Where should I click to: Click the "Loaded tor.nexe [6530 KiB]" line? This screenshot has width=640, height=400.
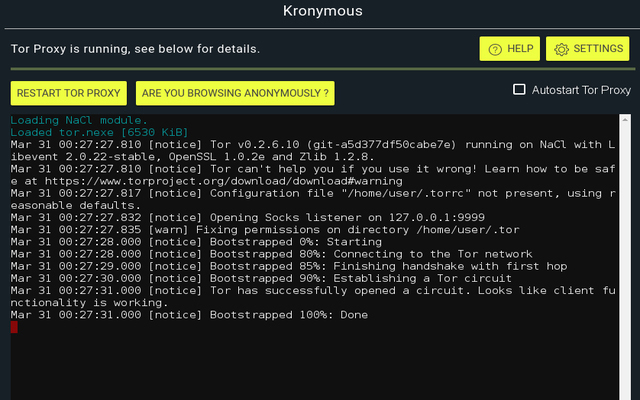point(99,133)
